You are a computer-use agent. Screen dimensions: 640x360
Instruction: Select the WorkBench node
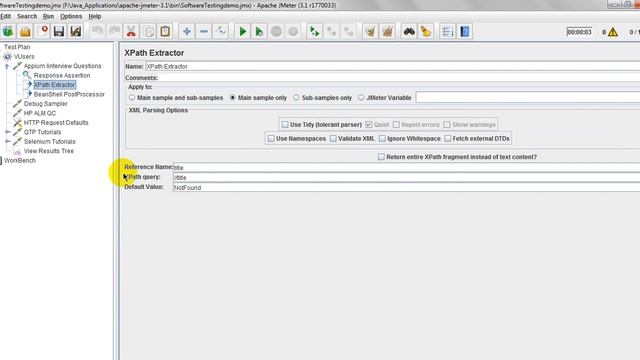pyautogui.click(x=20, y=160)
